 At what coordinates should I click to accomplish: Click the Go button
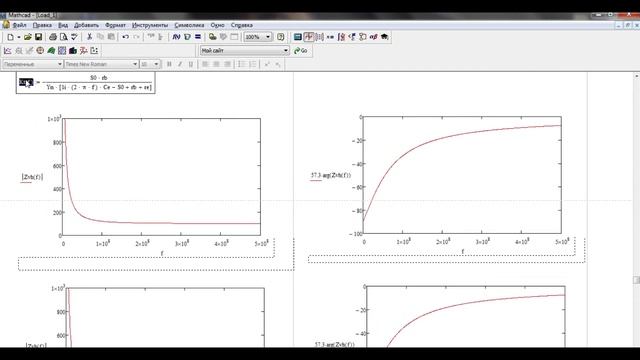coord(301,51)
